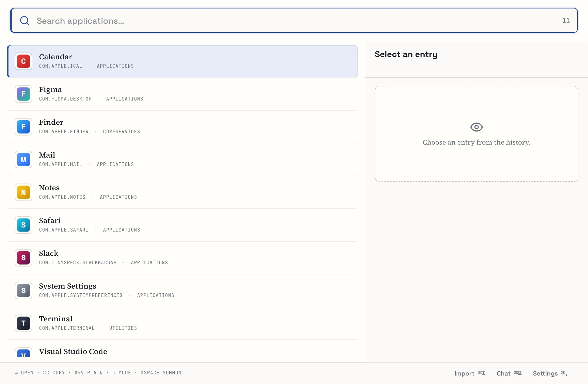Click COM.APPLE.ICAL bundle identifier
The height and width of the screenshot is (384, 588).
pyautogui.click(x=60, y=66)
